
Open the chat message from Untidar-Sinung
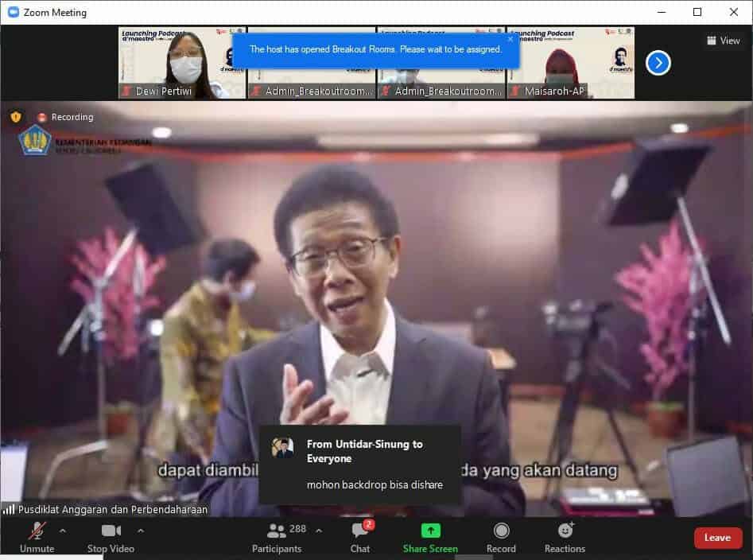[360, 465]
